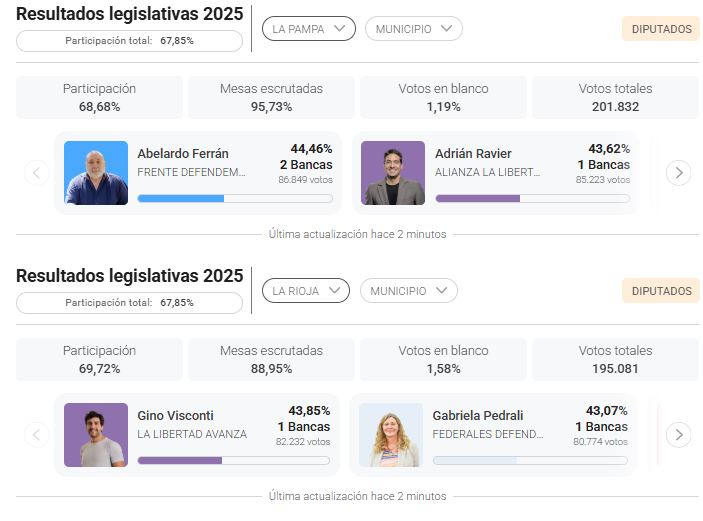
Task: Click the Gabriela Pedrali candidate name
Action: pos(478,416)
